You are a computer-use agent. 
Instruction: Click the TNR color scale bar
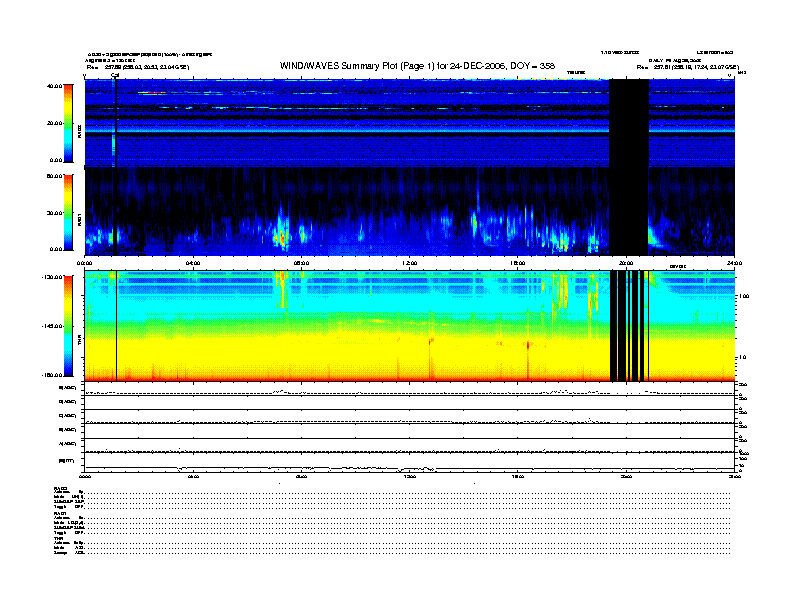click(68, 326)
